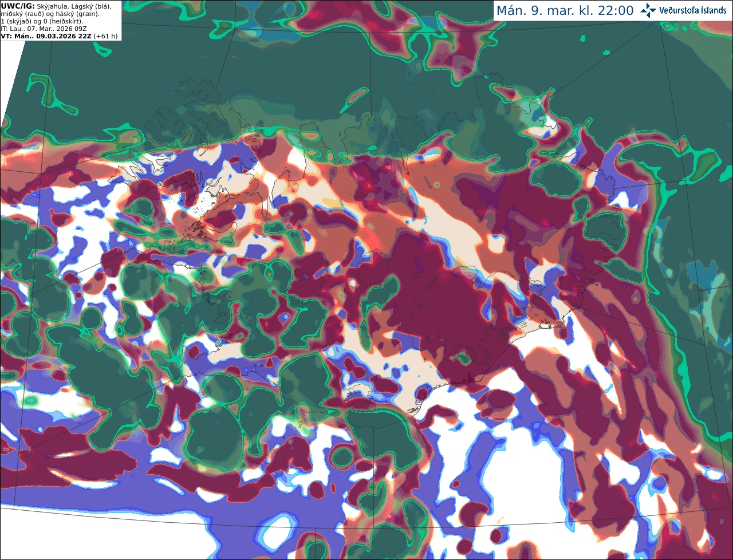The height and width of the screenshot is (560, 733).
Task: Click the '1 (skýjað) og 0 (heiðskírt)' legend line
Action: tap(42, 21)
